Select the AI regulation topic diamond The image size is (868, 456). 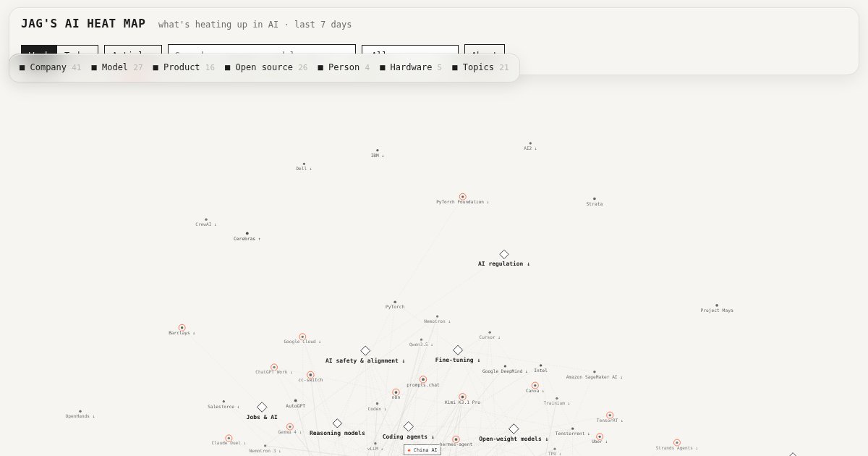point(504,254)
